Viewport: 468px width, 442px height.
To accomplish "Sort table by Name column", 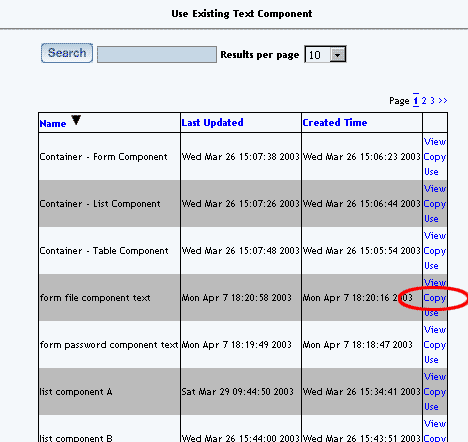I will pyautogui.click(x=53, y=124).
